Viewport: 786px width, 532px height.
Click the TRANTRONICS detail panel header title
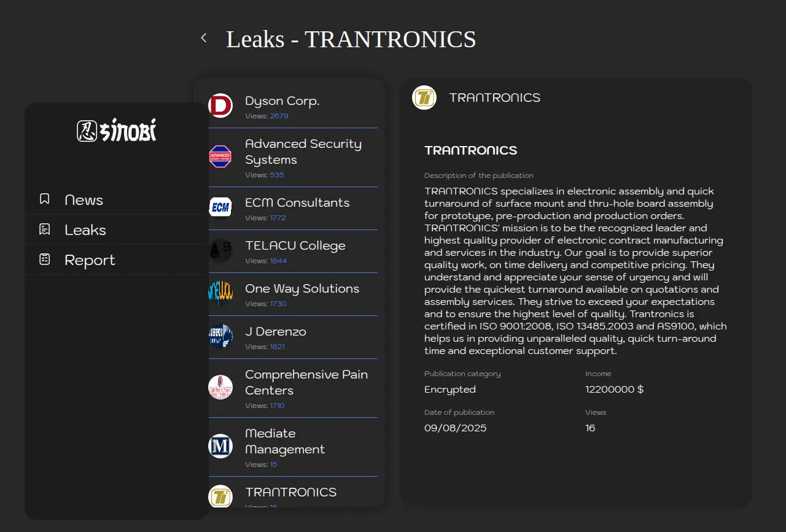point(494,98)
